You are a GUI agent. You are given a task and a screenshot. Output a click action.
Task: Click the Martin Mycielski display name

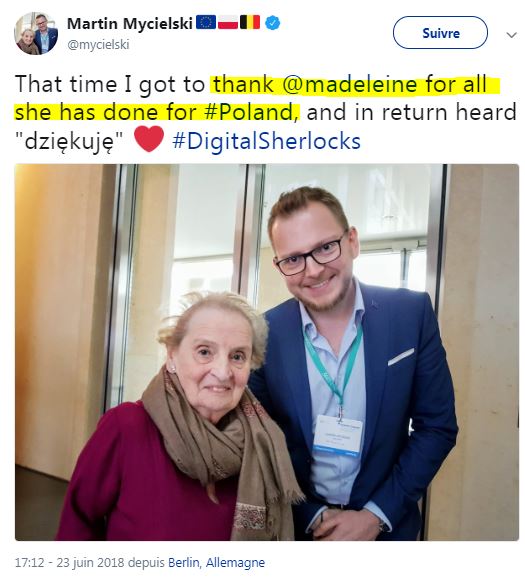tap(130, 24)
